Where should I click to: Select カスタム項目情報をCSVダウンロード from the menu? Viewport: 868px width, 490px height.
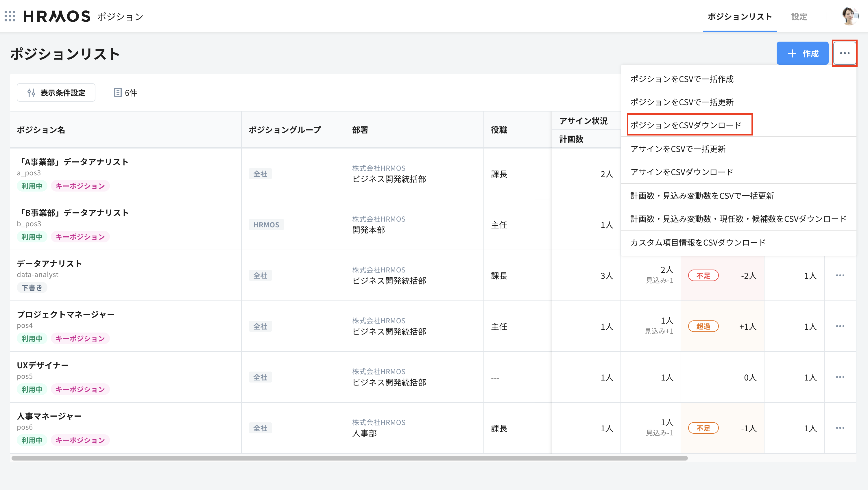coord(697,242)
